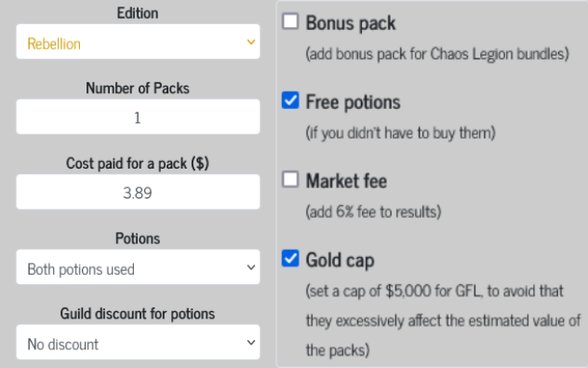The width and height of the screenshot is (588, 368).
Task: Click the 'add 6% fee to results' note
Action: [373, 211]
